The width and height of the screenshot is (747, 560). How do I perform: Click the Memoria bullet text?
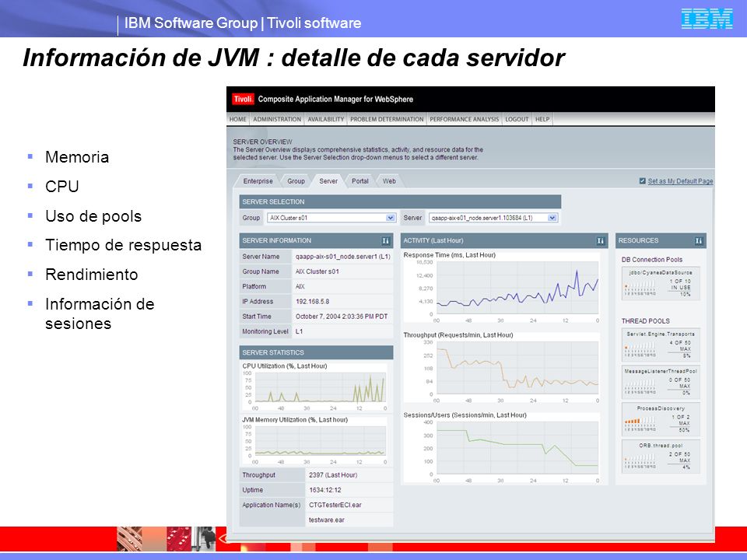pos(77,157)
